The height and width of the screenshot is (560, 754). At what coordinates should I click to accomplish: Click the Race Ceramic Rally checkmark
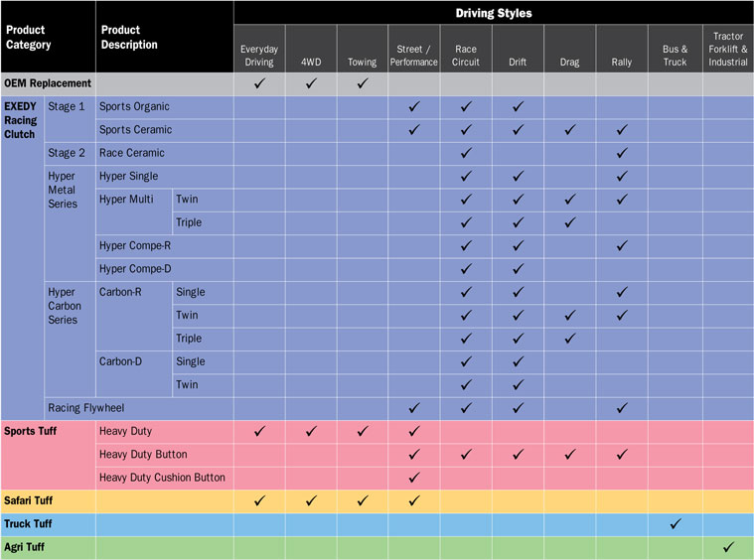(x=622, y=153)
